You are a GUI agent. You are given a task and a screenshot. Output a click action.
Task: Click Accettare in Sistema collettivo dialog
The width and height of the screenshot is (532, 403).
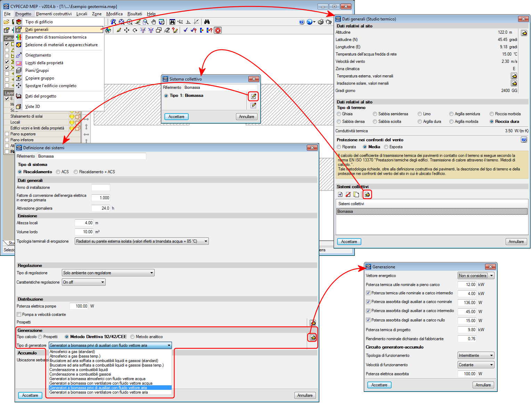click(177, 117)
